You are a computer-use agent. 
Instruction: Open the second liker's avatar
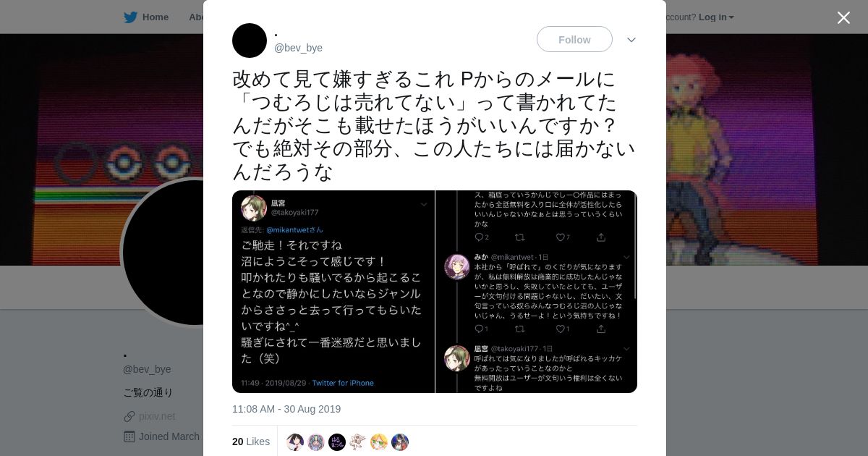pyautogui.click(x=316, y=442)
